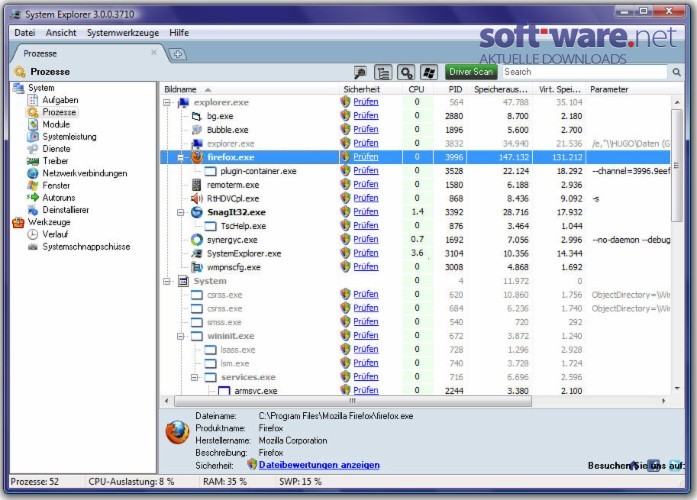
Task: Click the horizontal scrollbar thumb in process list
Action: [x=353, y=401]
